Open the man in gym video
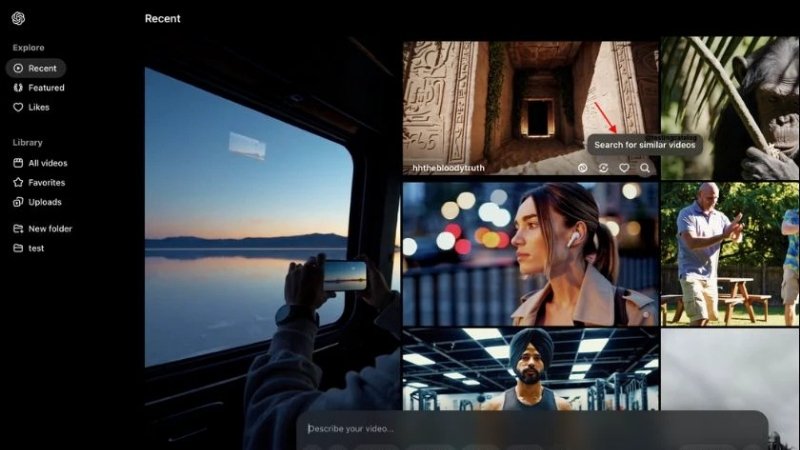 530,368
